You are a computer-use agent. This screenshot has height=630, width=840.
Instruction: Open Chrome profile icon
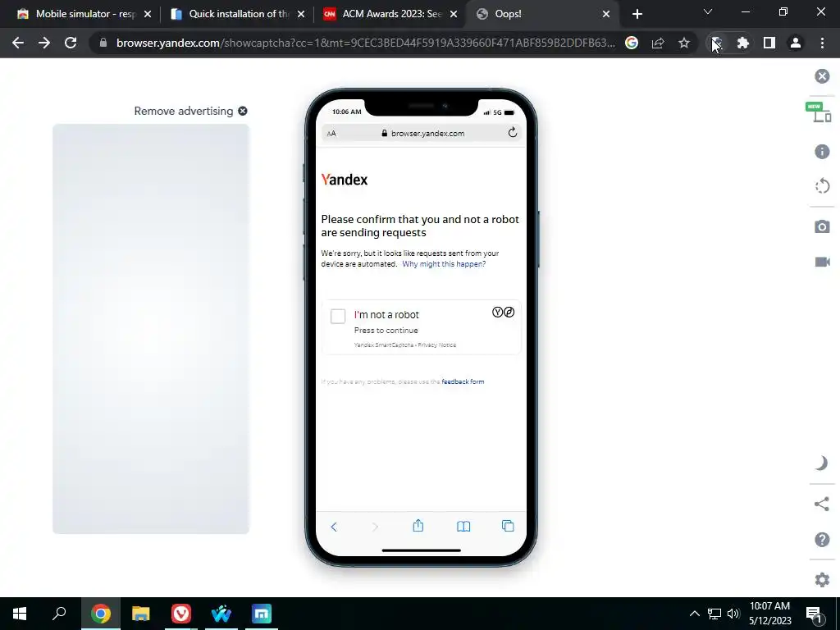point(796,43)
